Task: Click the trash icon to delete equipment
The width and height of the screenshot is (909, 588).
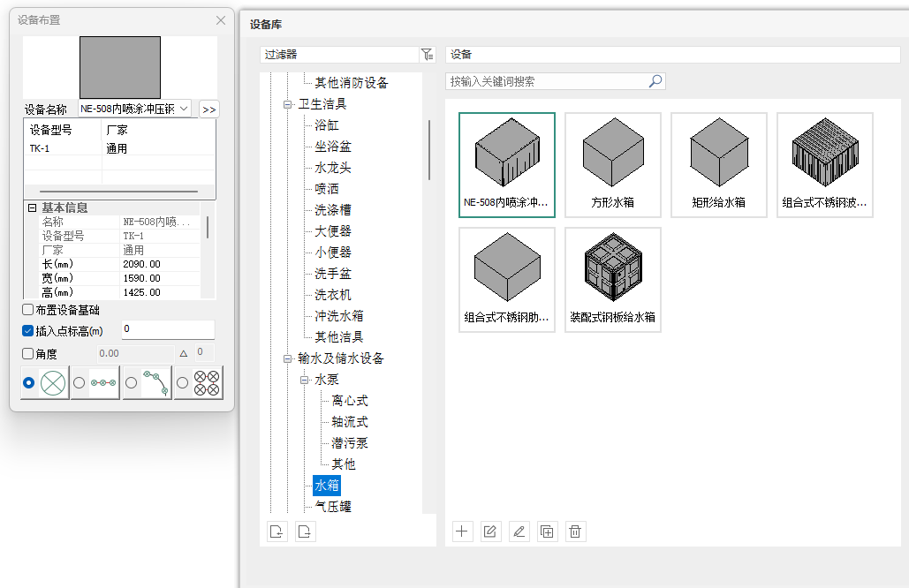Action: tap(575, 531)
